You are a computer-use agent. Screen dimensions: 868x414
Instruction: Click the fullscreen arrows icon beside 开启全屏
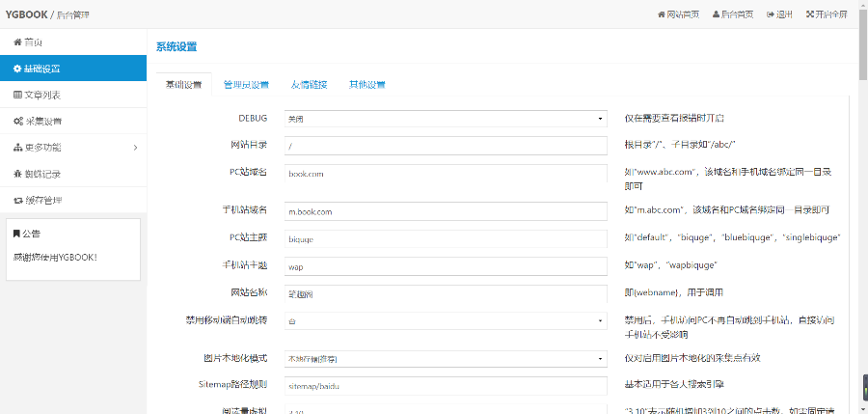[809, 15]
